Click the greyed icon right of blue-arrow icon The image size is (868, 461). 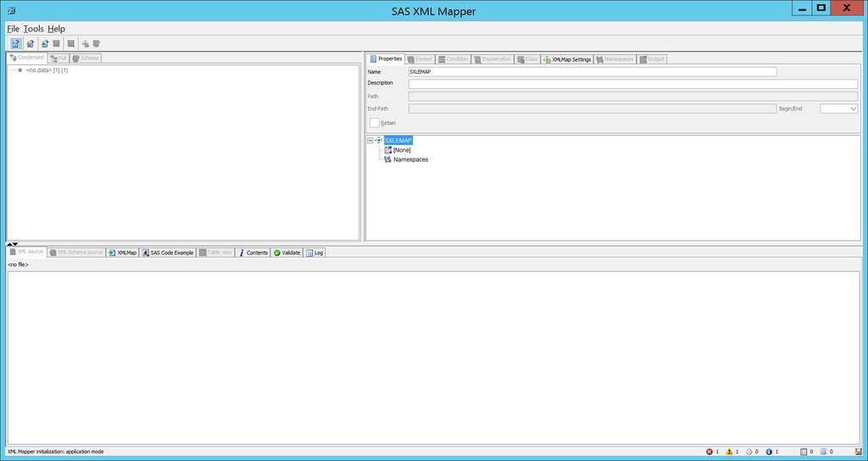(x=57, y=43)
